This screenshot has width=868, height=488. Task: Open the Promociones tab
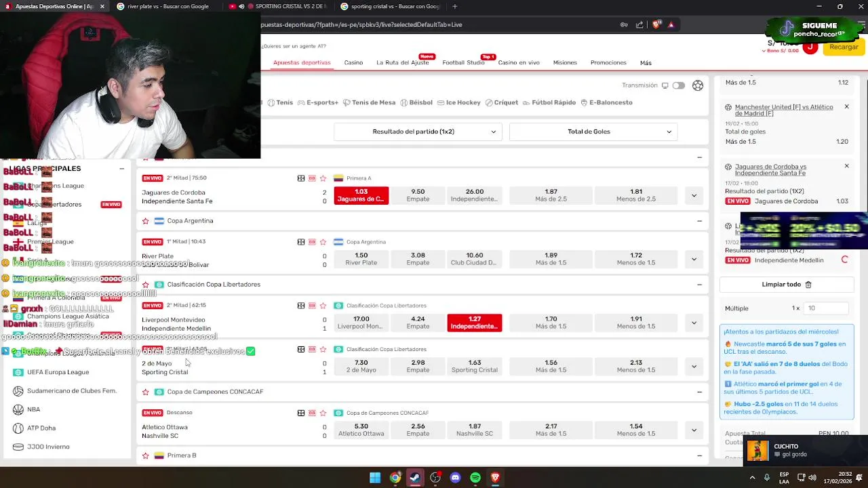pos(608,62)
